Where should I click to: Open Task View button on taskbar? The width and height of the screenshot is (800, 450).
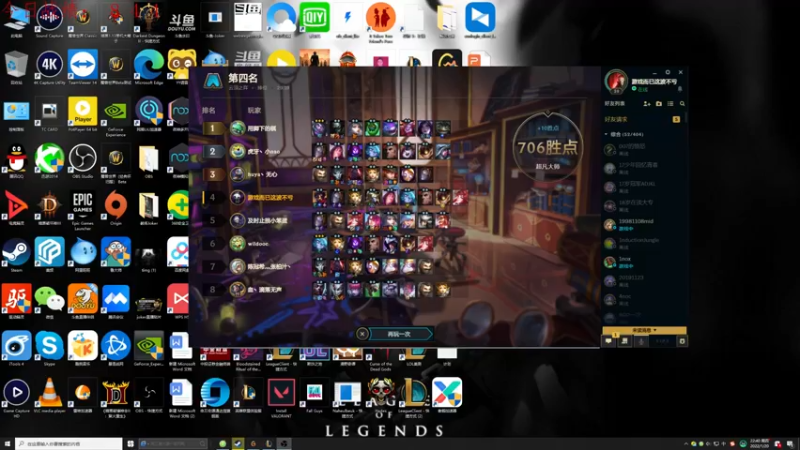click(x=130, y=444)
